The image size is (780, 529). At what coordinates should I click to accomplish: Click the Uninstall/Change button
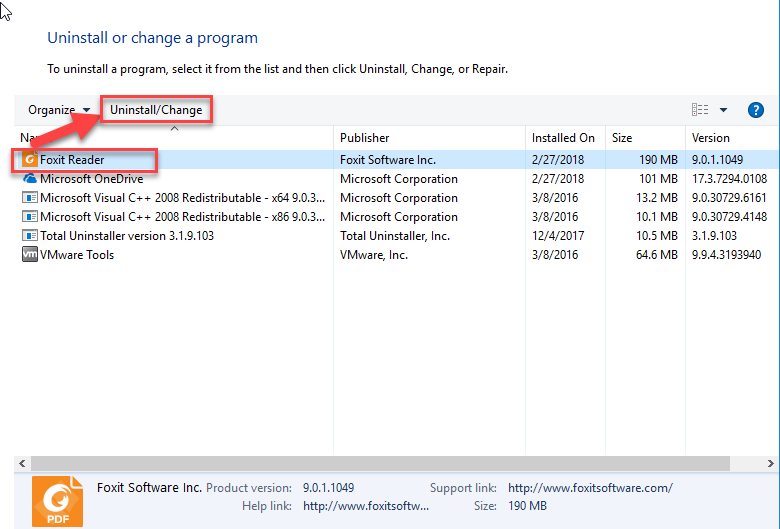pos(156,110)
